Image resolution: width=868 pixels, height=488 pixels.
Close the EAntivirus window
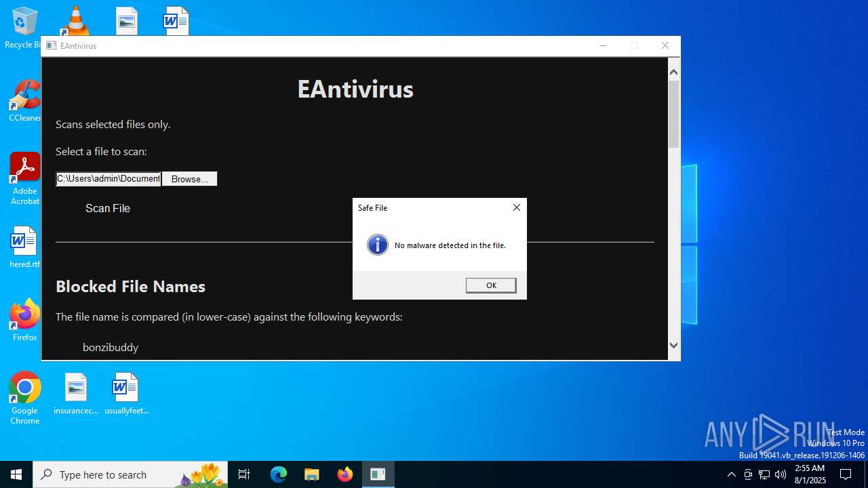tap(665, 45)
